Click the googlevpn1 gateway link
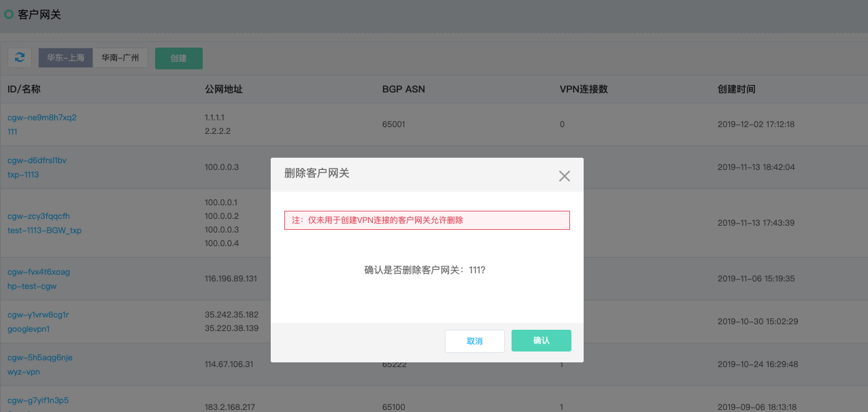This screenshot has width=868, height=412. (x=29, y=328)
